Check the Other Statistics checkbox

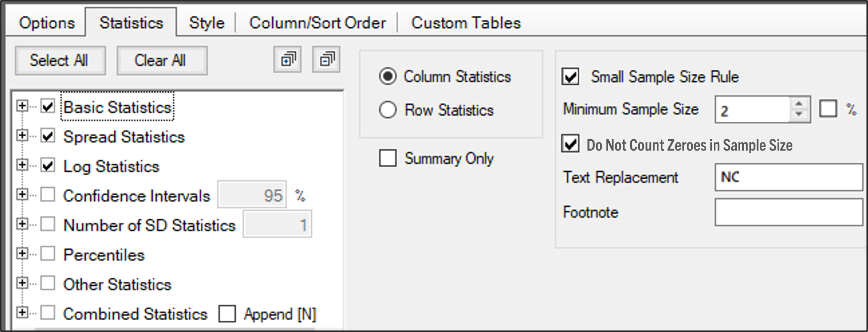point(48,283)
